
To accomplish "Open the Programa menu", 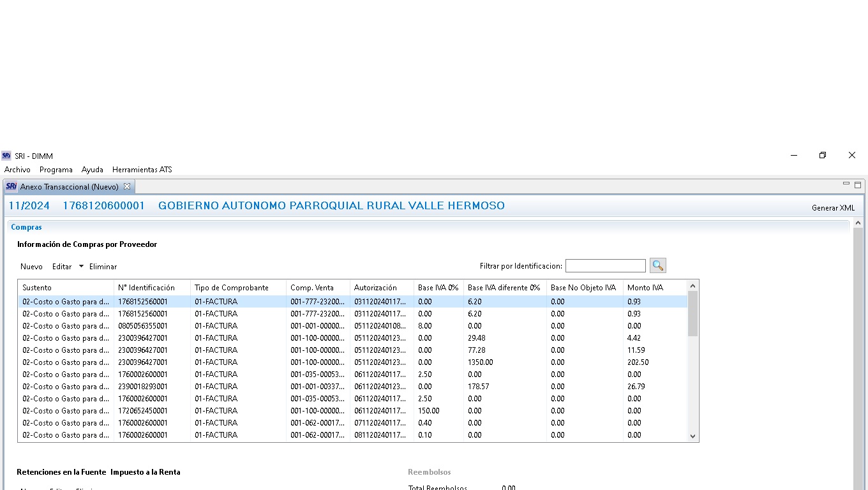I will point(56,170).
